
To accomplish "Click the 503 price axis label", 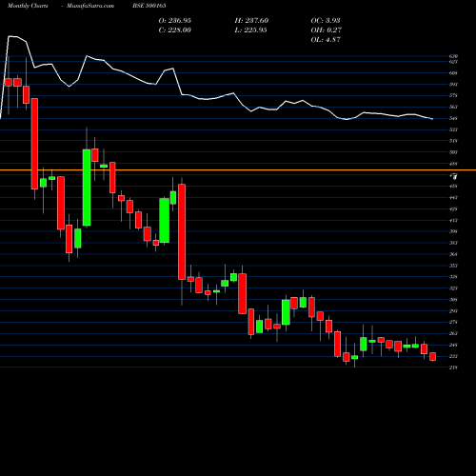I will tap(453, 152).
